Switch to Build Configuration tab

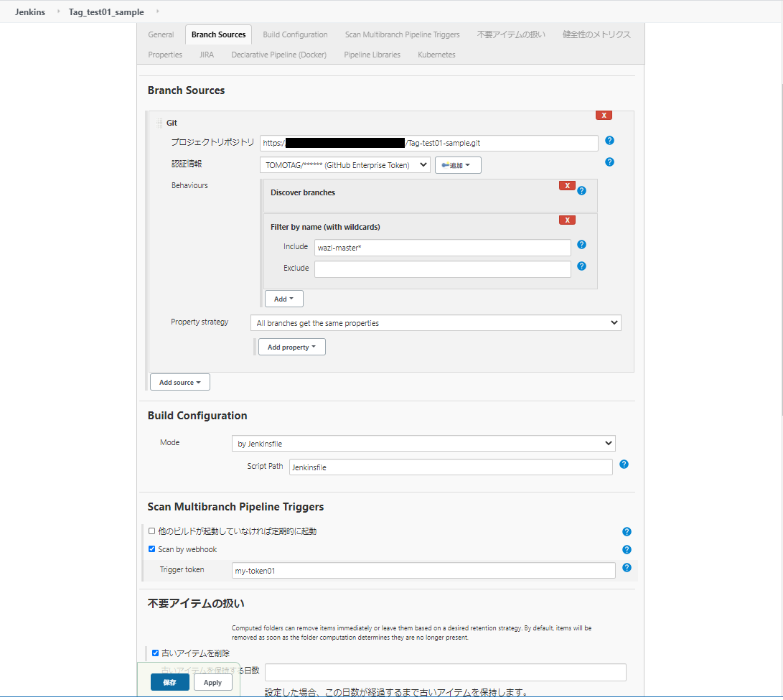coord(295,34)
